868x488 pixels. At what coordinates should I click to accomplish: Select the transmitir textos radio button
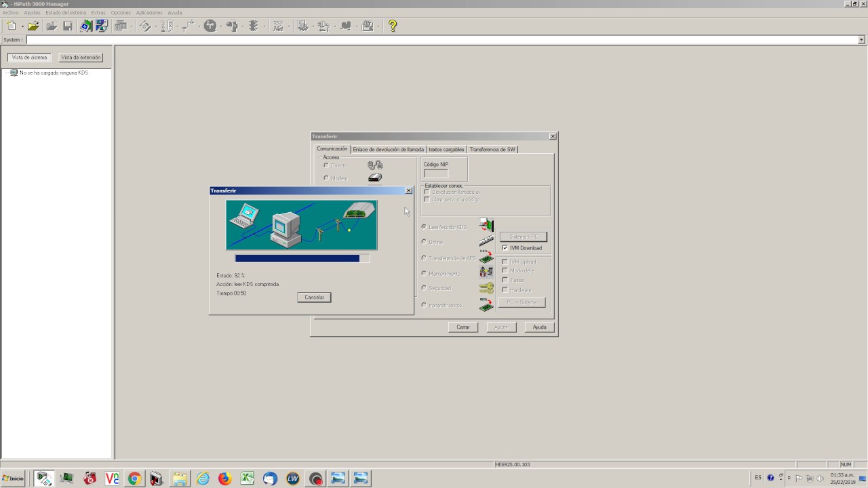[424, 305]
